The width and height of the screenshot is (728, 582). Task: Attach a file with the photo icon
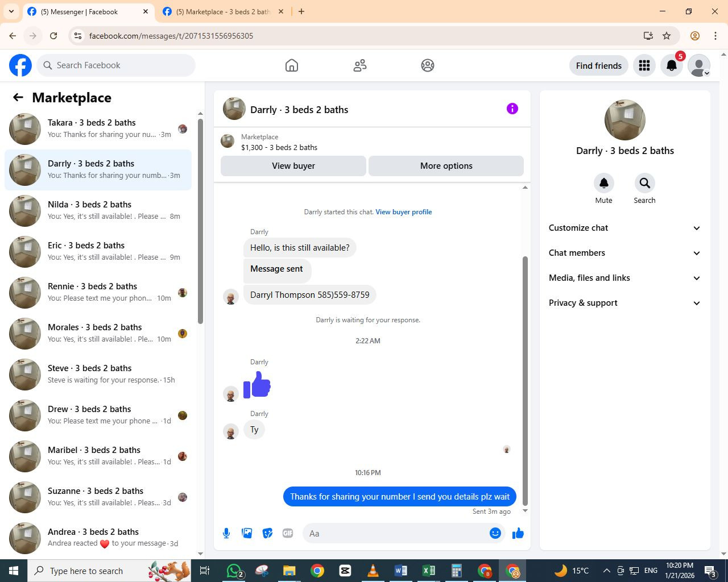(x=247, y=533)
